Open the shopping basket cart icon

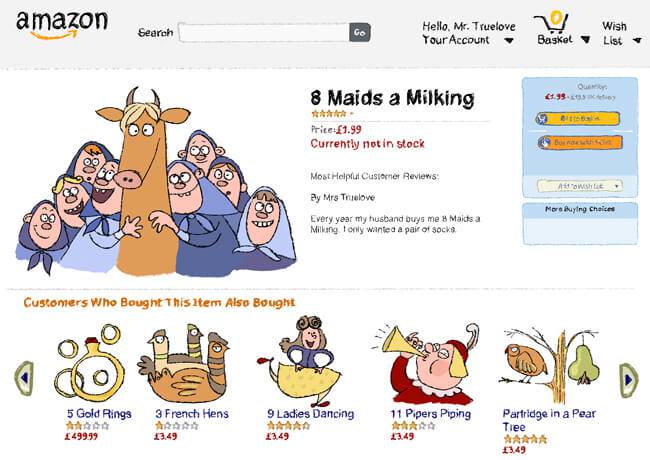point(552,22)
